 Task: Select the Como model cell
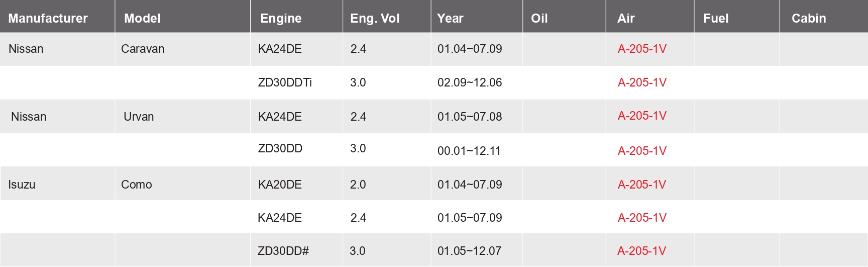[136, 185]
